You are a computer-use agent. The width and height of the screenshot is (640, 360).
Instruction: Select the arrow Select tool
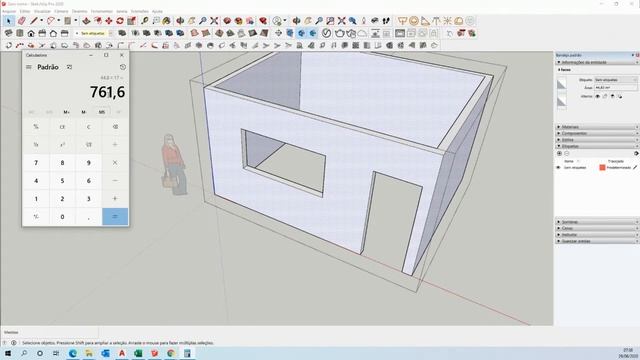pos(9,21)
